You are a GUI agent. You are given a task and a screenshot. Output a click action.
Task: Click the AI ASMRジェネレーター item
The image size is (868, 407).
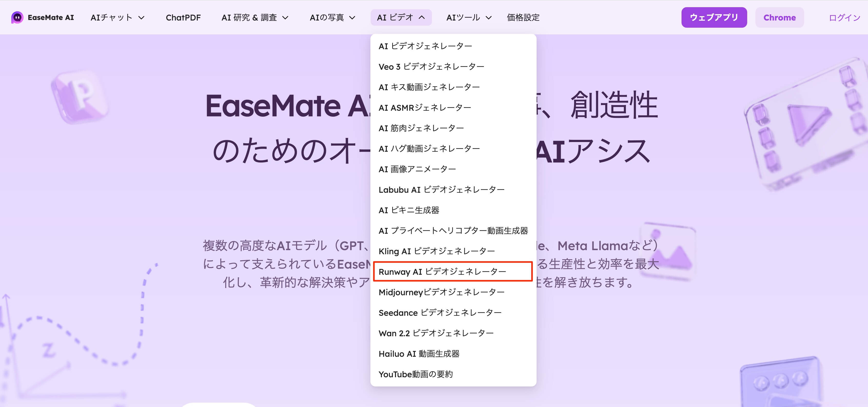pos(425,108)
